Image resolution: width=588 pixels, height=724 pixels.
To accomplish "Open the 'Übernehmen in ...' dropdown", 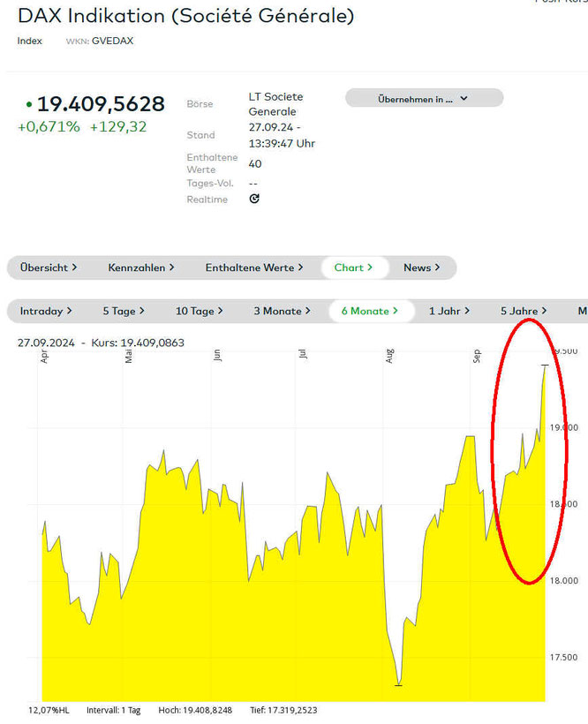I will point(424,98).
